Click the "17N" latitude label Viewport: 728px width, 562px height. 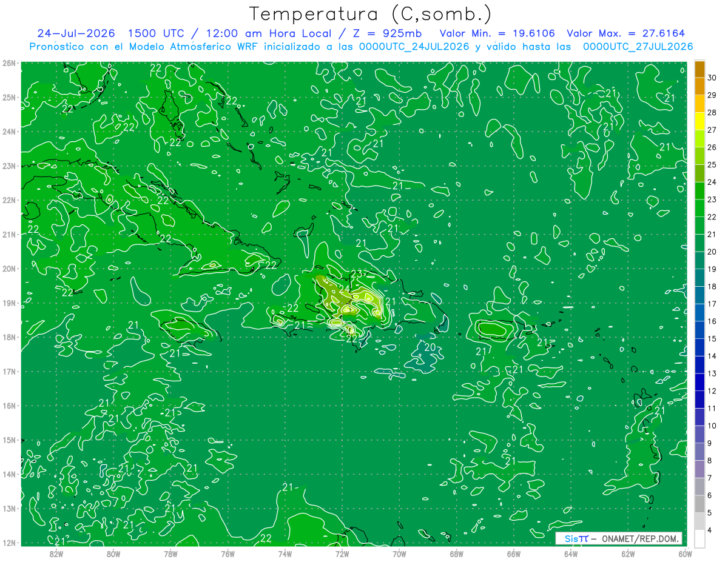click(8, 371)
